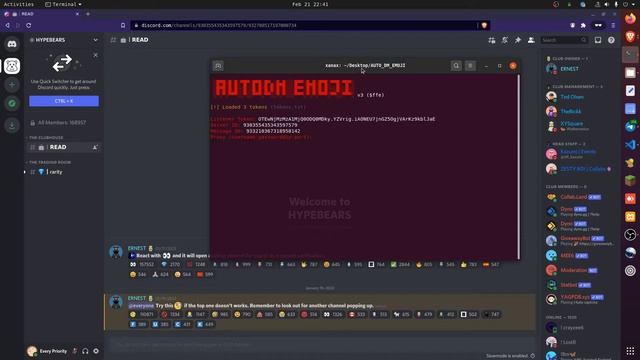Image resolution: width=640 pixels, height=360 pixels.
Task: Open the Activities overview
Action: [x=19, y=4]
